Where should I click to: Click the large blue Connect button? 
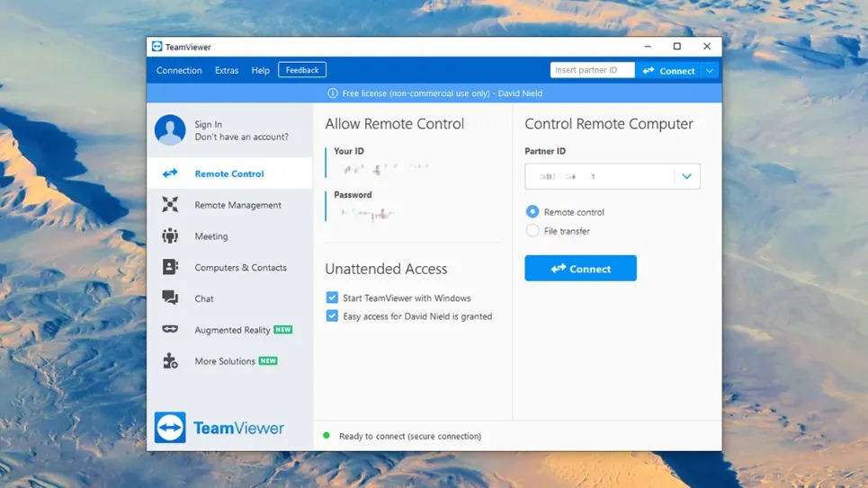[x=581, y=269]
